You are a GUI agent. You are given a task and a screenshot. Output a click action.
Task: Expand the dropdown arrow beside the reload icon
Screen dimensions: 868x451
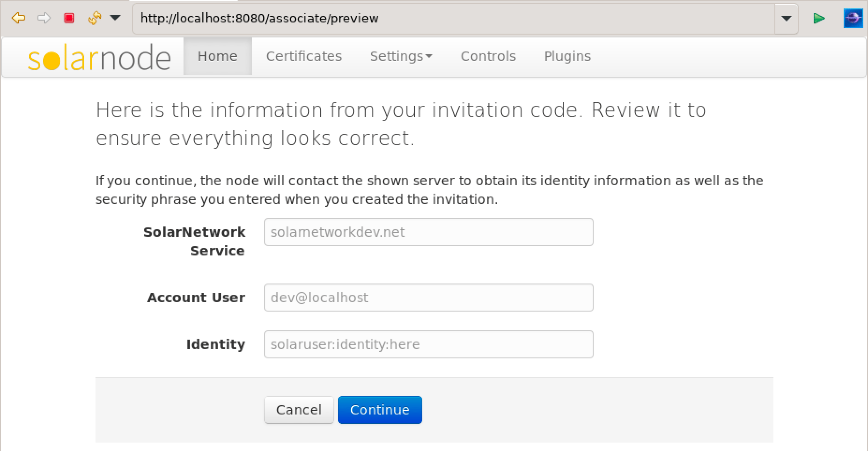point(115,18)
